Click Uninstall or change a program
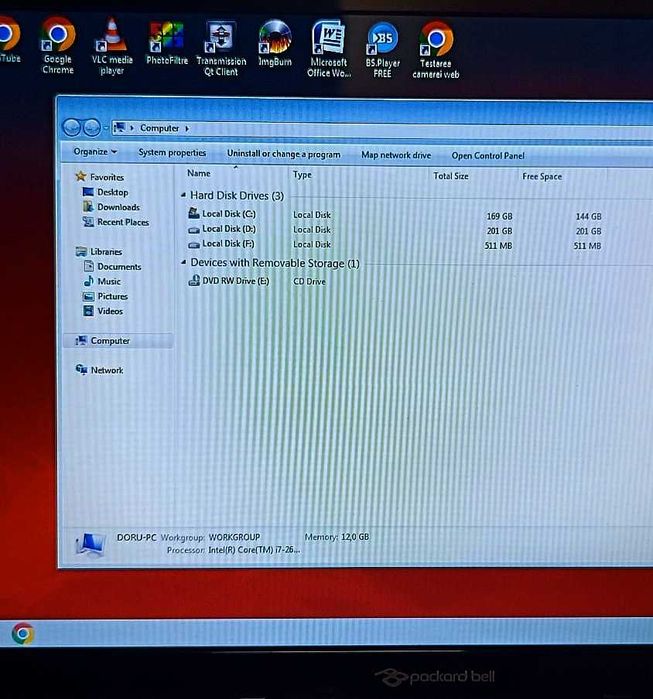Image resolution: width=653 pixels, height=699 pixels. coord(283,154)
